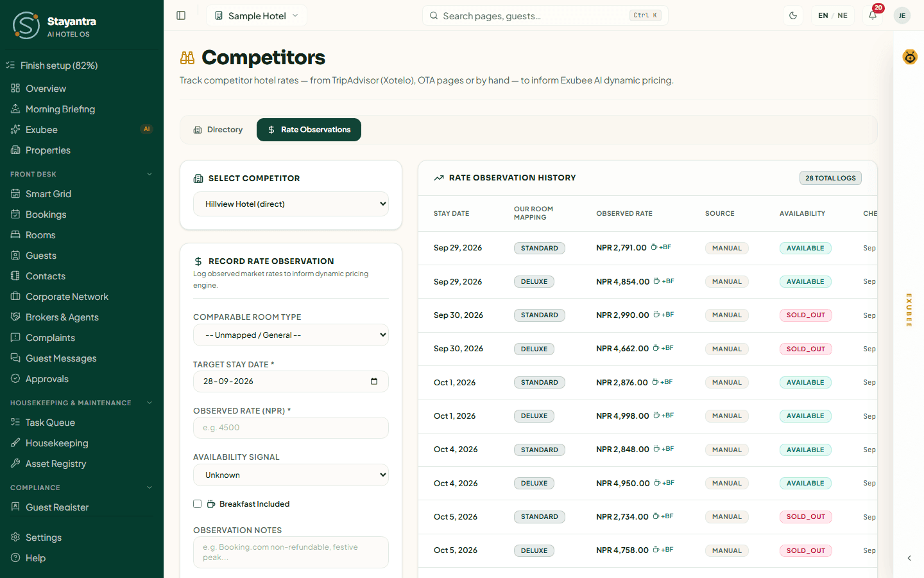Collapse the Exubee side panel arrow
Viewport: 924px width, 578px height.
pyautogui.click(x=909, y=558)
